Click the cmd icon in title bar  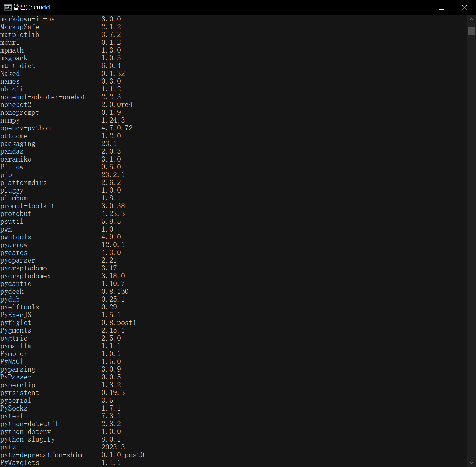coord(7,7)
